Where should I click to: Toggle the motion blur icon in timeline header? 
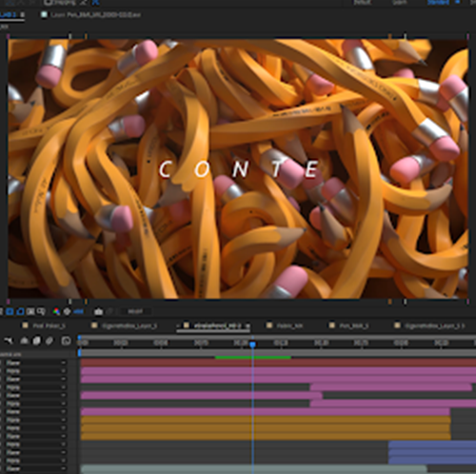coord(50,341)
